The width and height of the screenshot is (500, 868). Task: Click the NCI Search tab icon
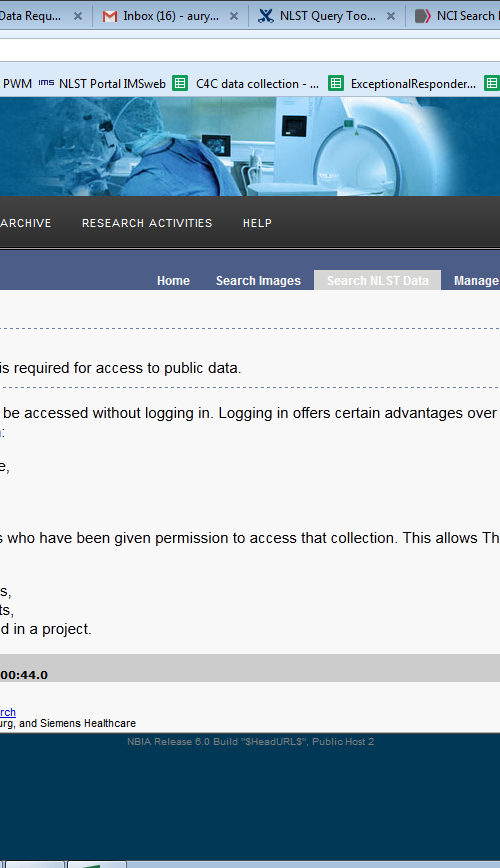coord(422,16)
